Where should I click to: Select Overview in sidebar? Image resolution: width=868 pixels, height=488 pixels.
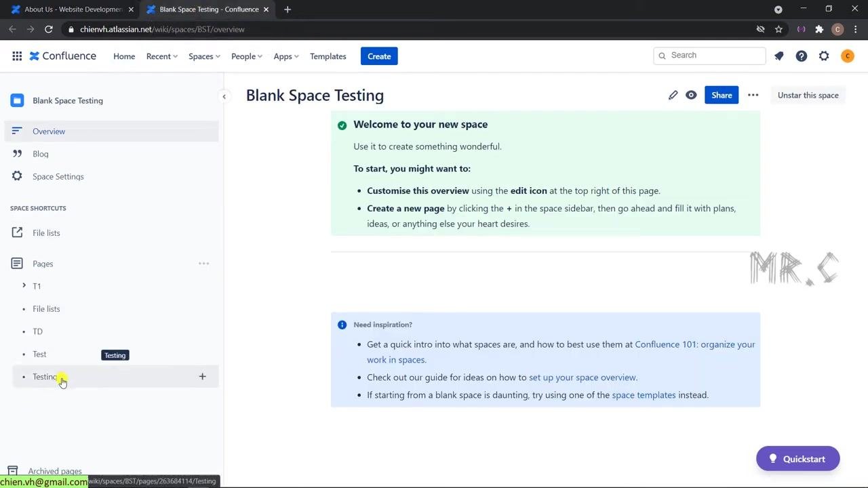(112, 131)
